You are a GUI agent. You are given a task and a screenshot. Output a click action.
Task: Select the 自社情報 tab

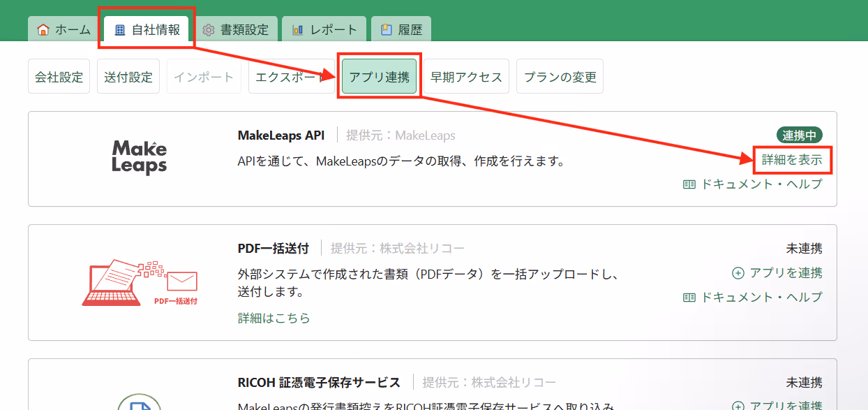(x=147, y=29)
